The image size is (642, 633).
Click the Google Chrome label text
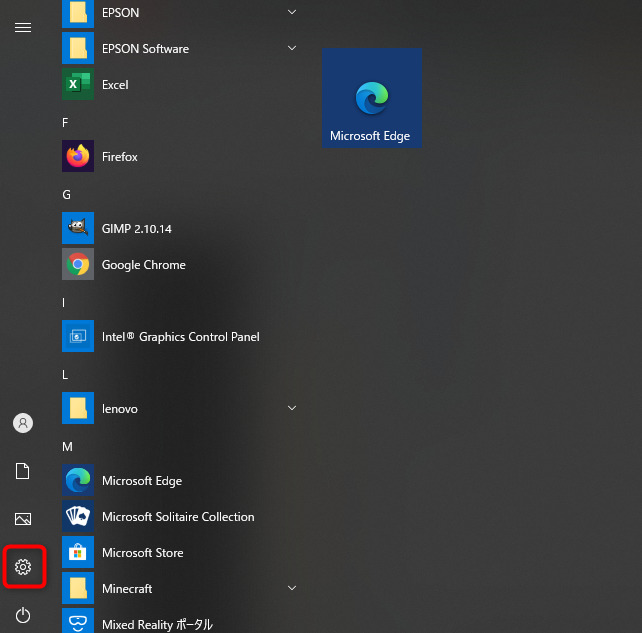click(144, 265)
